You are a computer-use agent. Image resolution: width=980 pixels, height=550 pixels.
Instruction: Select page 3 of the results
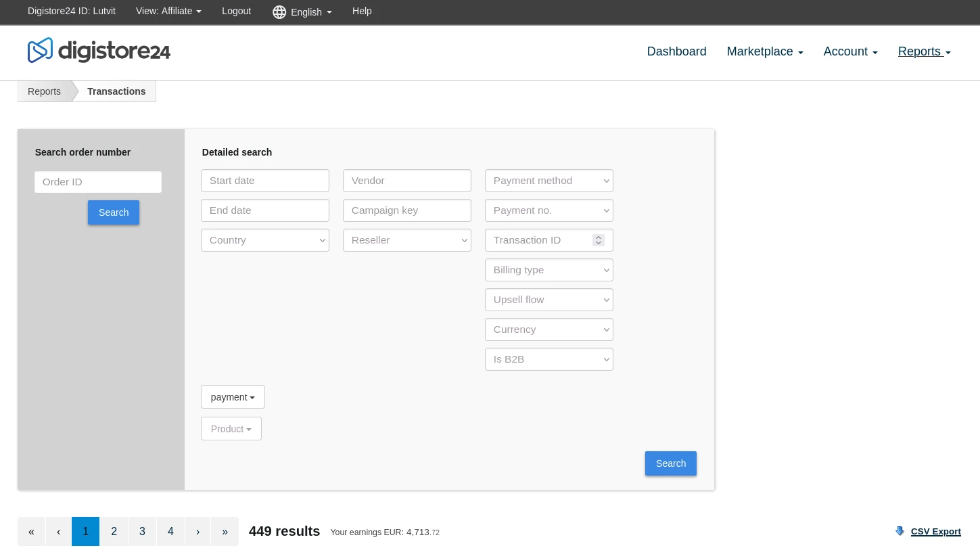142,532
